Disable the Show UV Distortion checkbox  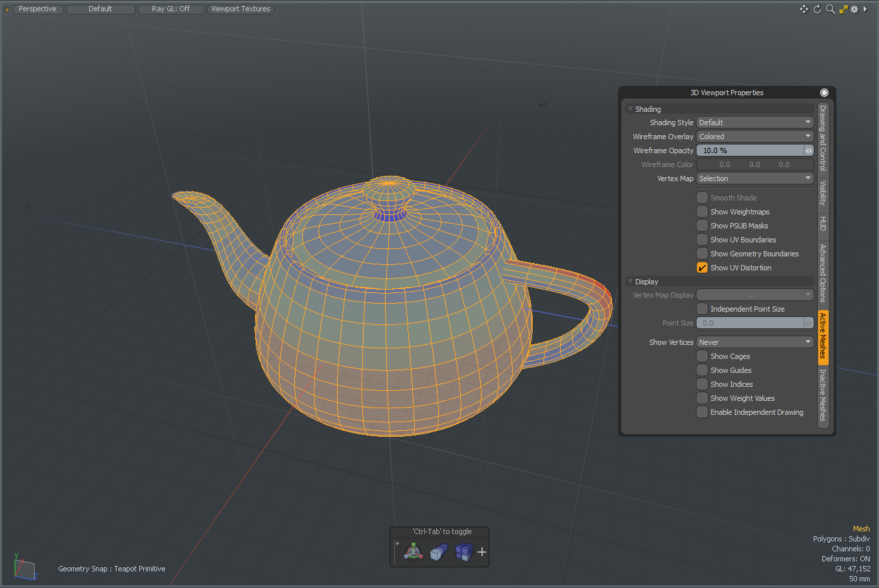tap(702, 267)
